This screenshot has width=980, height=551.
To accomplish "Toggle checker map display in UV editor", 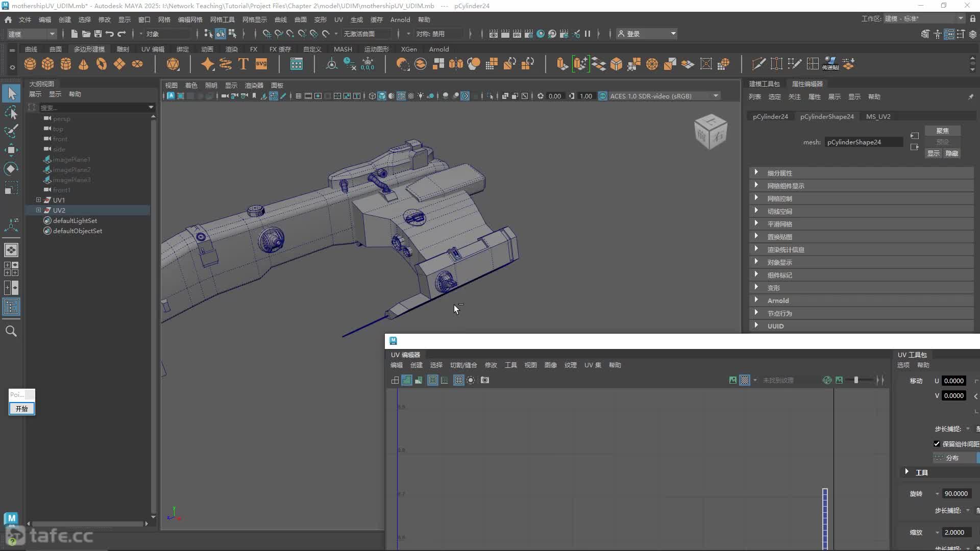I will pyautogui.click(x=745, y=380).
